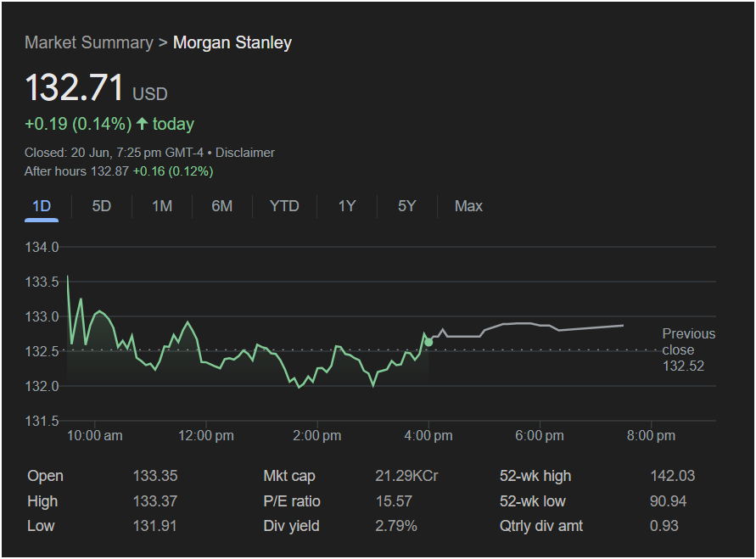The width and height of the screenshot is (756, 559).
Task: Click the 6:00 pm axis label
Action: (539, 436)
